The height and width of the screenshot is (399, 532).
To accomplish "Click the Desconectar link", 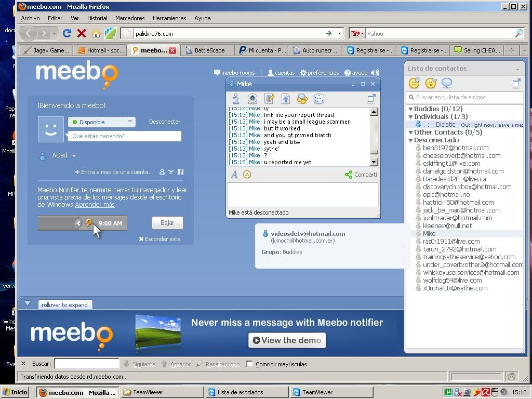I will pyautogui.click(x=165, y=122).
